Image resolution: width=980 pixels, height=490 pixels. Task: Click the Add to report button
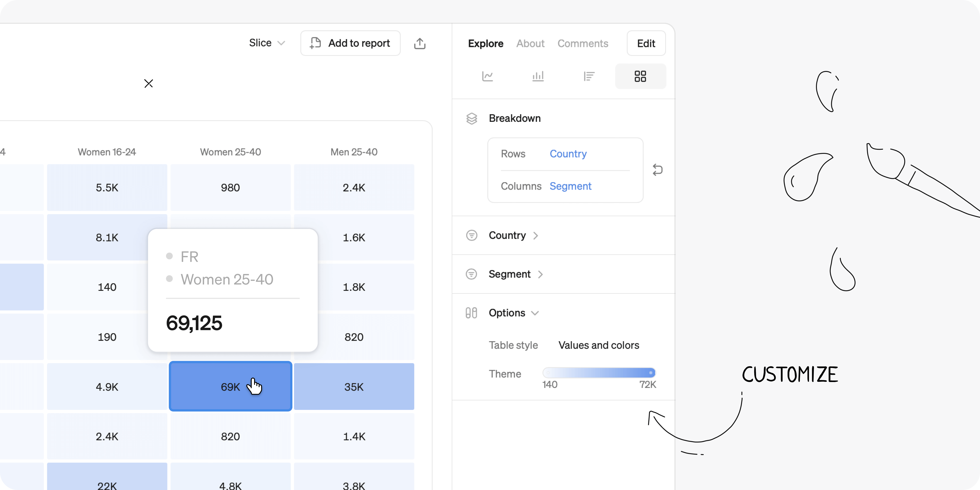(350, 43)
